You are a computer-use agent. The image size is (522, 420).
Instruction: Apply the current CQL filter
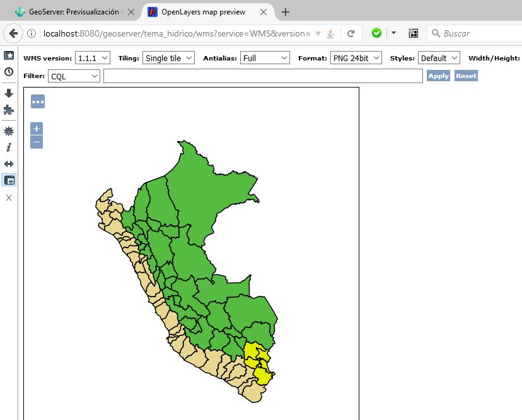(x=438, y=76)
